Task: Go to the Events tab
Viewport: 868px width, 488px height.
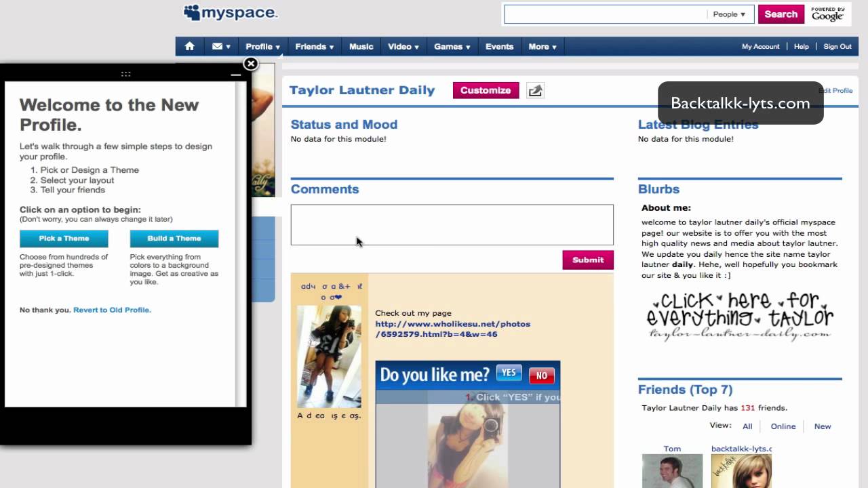Action: (499, 47)
